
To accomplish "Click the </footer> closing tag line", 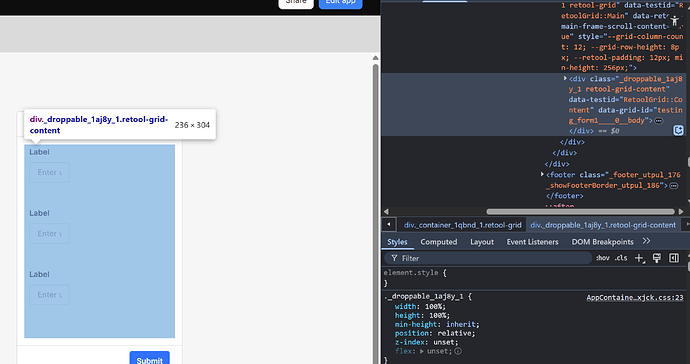I will pyautogui.click(x=565, y=196).
